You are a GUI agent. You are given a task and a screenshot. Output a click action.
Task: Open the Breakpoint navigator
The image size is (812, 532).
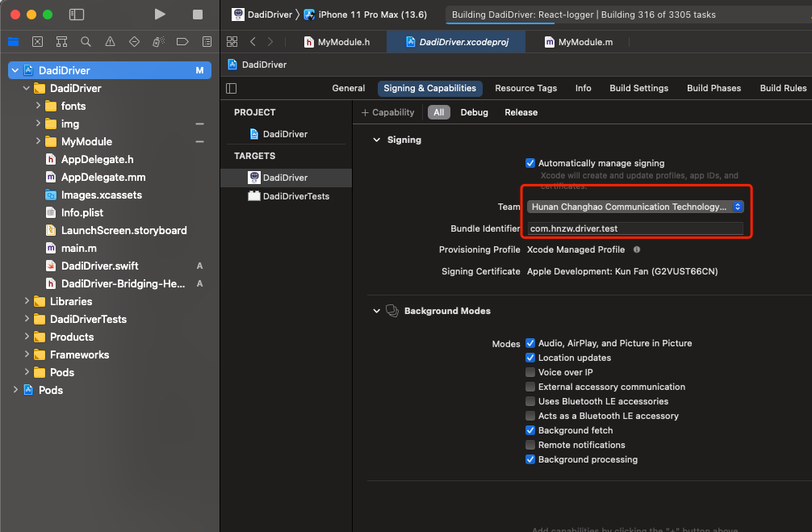coord(182,42)
